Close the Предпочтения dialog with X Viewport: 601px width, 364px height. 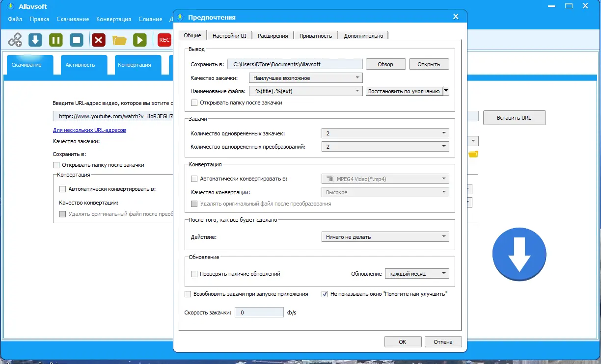(x=456, y=17)
